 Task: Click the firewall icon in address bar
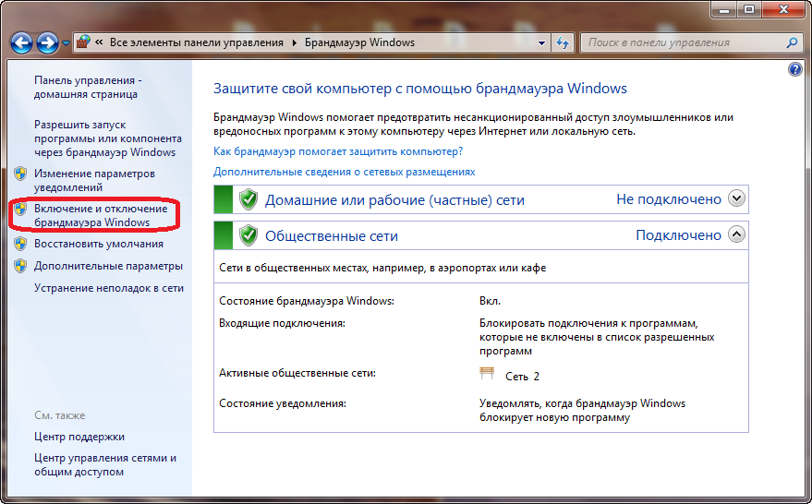point(83,42)
